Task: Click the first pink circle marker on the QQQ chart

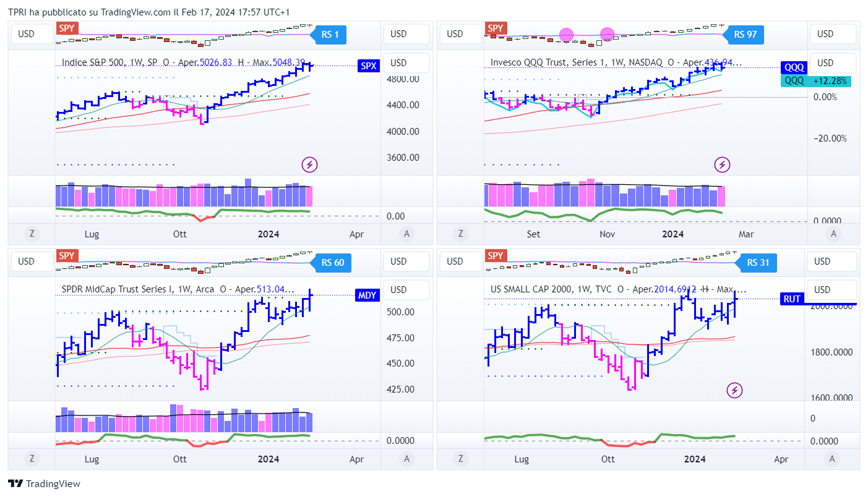Action: pyautogui.click(x=567, y=35)
